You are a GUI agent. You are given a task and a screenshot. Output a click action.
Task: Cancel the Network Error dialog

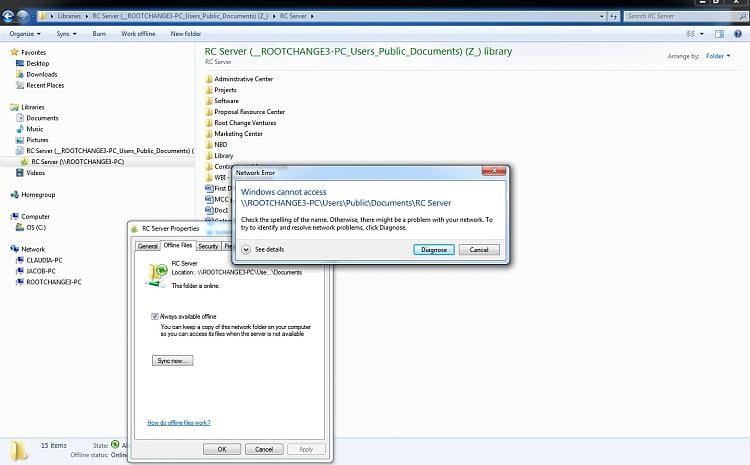(x=479, y=250)
